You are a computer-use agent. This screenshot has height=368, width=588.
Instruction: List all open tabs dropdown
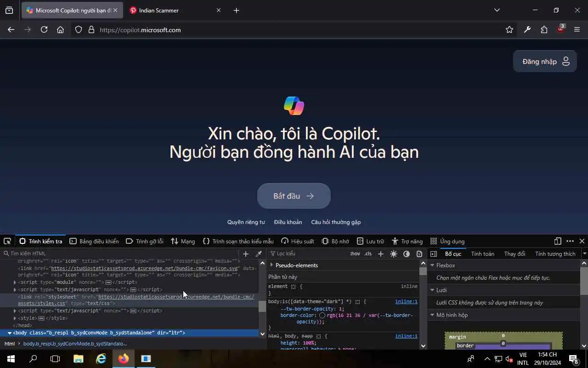(497, 10)
